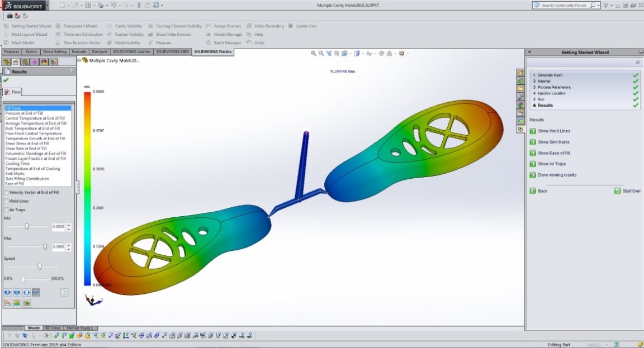Select the Flow results tab
644x348 pixels.
coord(12,92)
